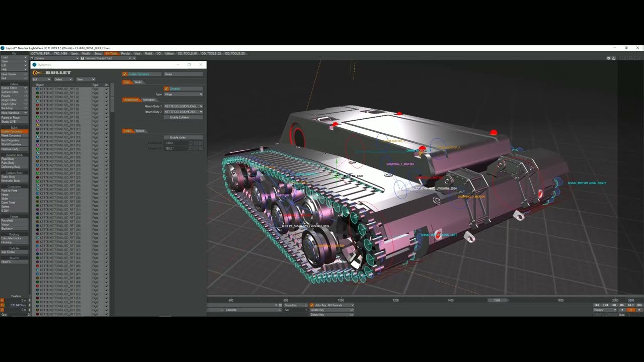Open the Attach Body 2 dropdown

click(183, 112)
